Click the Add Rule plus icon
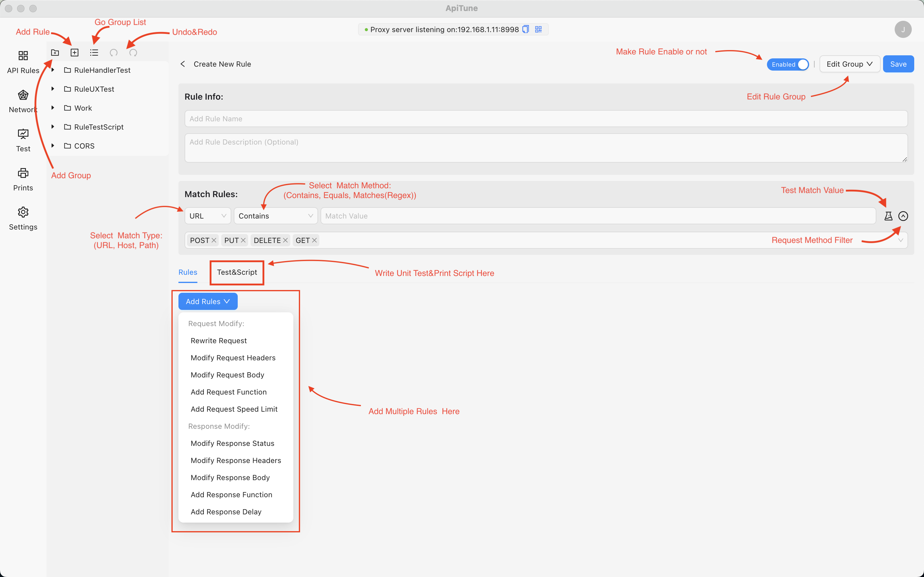 click(74, 53)
